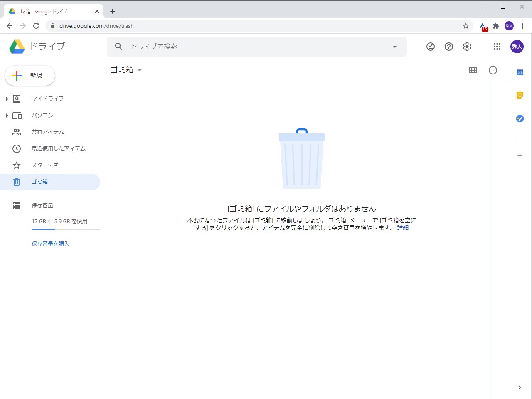
Task: Open the Google apps grid
Action: pyautogui.click(x=497, y=47)
